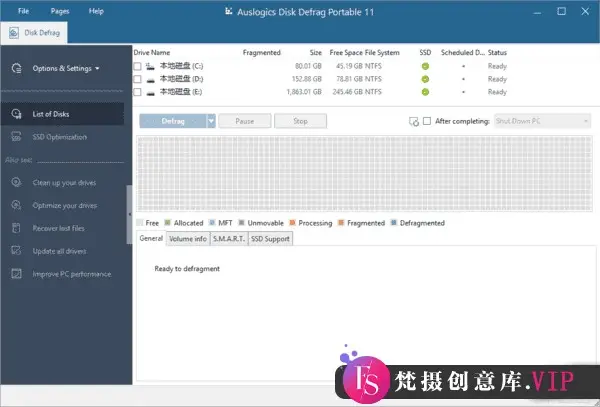Switch to the S.M.A.R.T. tab
Screen dimensions: 600x407
(229, 239)
